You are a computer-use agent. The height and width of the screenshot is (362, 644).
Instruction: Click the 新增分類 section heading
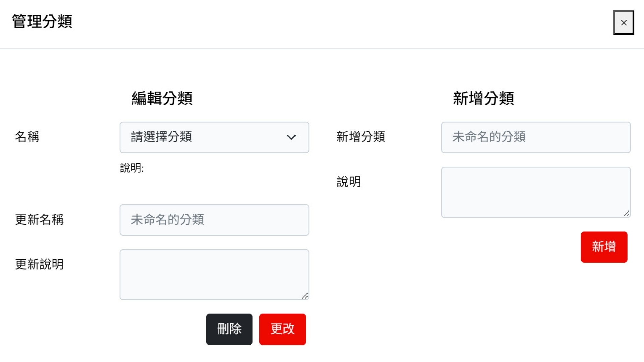pos(483,98)
